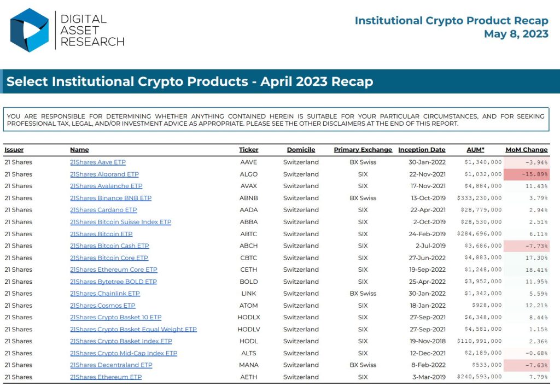Click the AUM* column header
This screenshot has height=392, width=560.
475,150
